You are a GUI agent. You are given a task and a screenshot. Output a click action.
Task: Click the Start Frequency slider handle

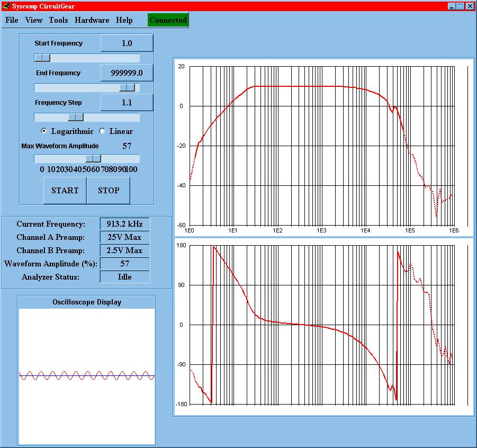(42, 58)
